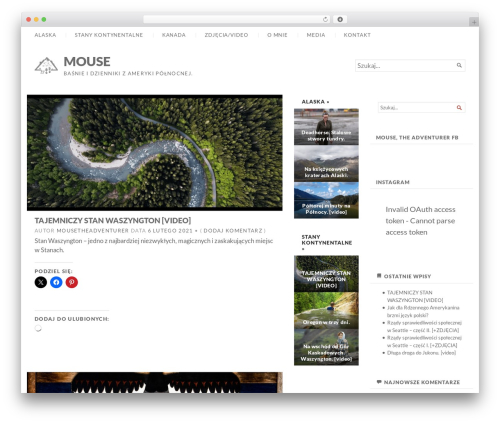500x423 pixels.
Task: Open the Alaska category heading link
Action: [x=315, y=102]
